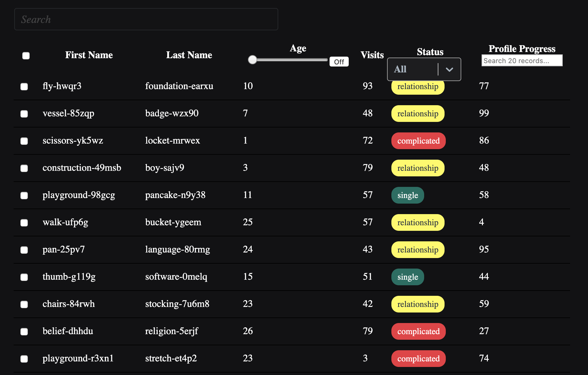Select 'All' in the Status filter

coord(400,69)
